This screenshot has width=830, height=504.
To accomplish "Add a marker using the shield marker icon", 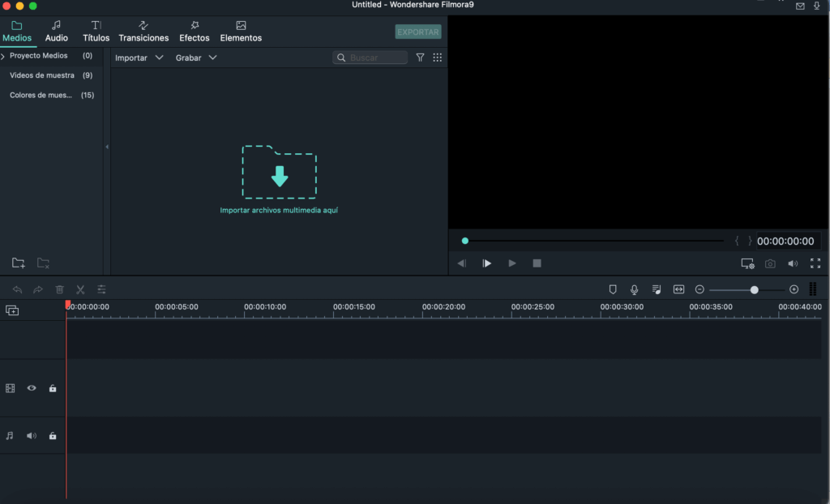I will [613, 289].
